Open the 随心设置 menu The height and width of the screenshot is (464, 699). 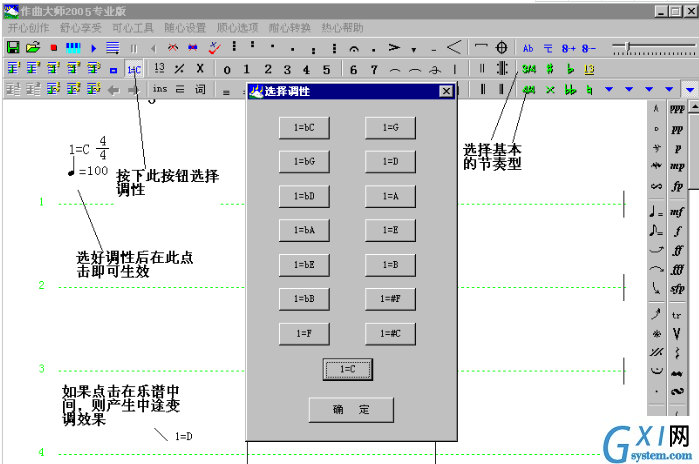point(185,28)
